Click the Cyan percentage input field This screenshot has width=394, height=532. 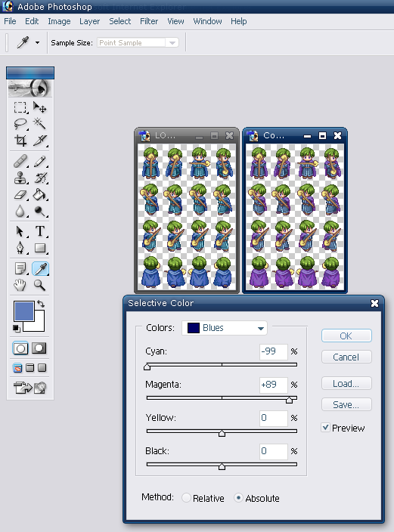pyautogui.click(x=274, y=351)
